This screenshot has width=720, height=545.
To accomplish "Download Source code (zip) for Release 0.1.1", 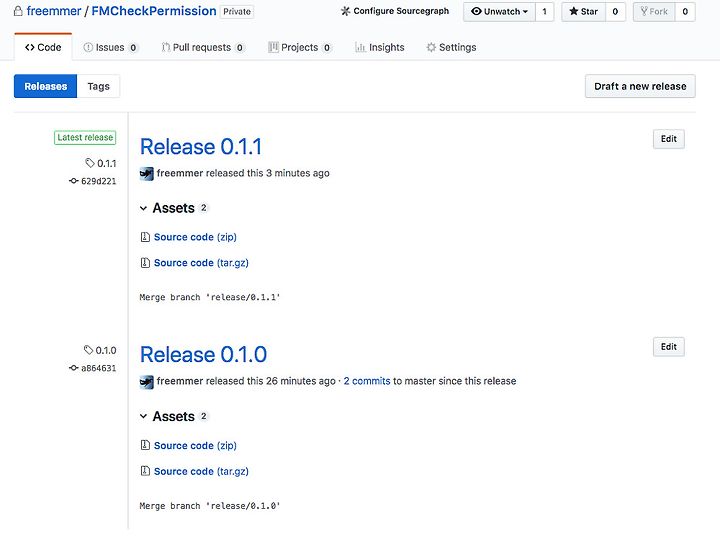I will tap(195, 237).
